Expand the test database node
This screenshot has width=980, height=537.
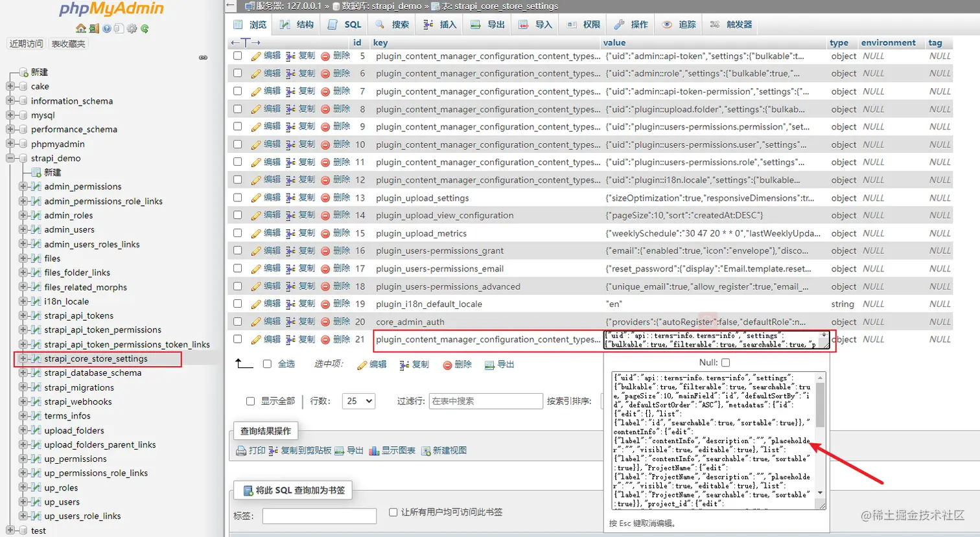pyautogui.click(x=10, y=531)
